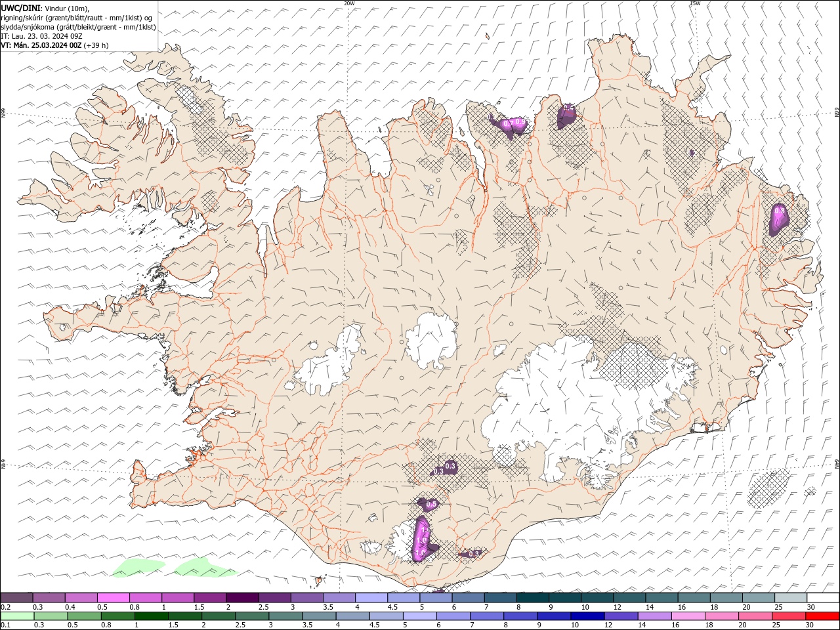Click the UWC/DINI title text
This screenshot has width=840, height=630.
[x=20, y=8]
